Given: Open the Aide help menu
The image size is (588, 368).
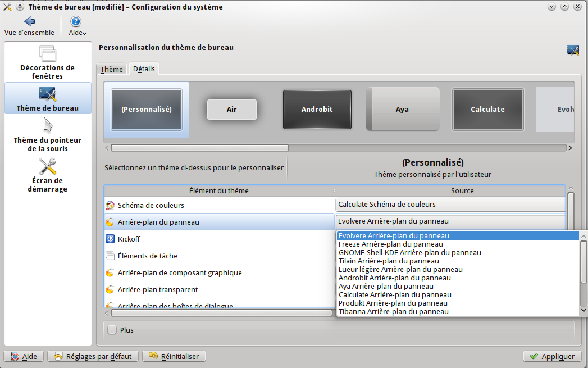Looking at the screenshot, I should coord(77,26).
